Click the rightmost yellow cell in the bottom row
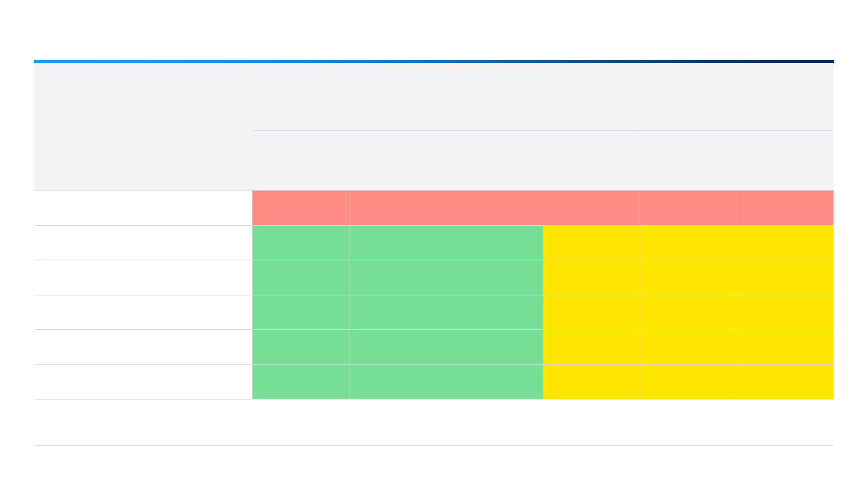This screenshot has height=488, width=868. 785,382
